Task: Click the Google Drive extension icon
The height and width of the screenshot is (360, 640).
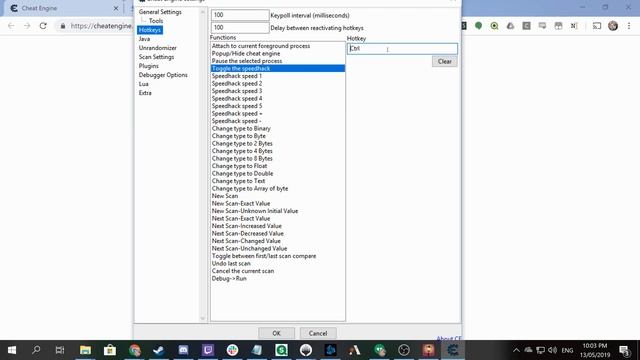Action: point(510,26)
